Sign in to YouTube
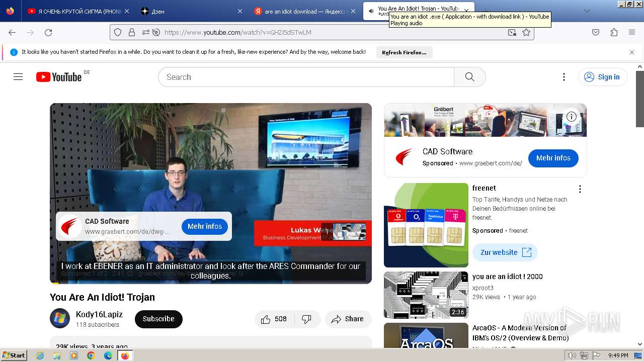 tap(603, 77)
